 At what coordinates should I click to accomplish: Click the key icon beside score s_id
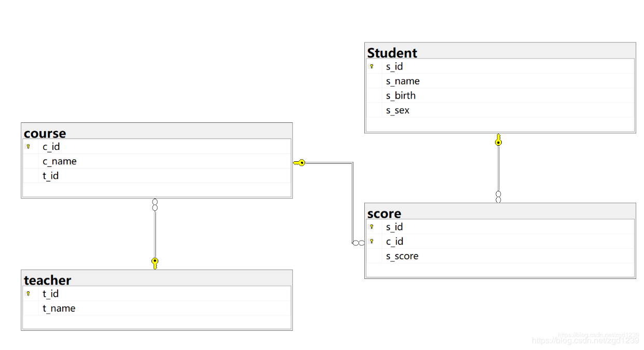(372, 227)
